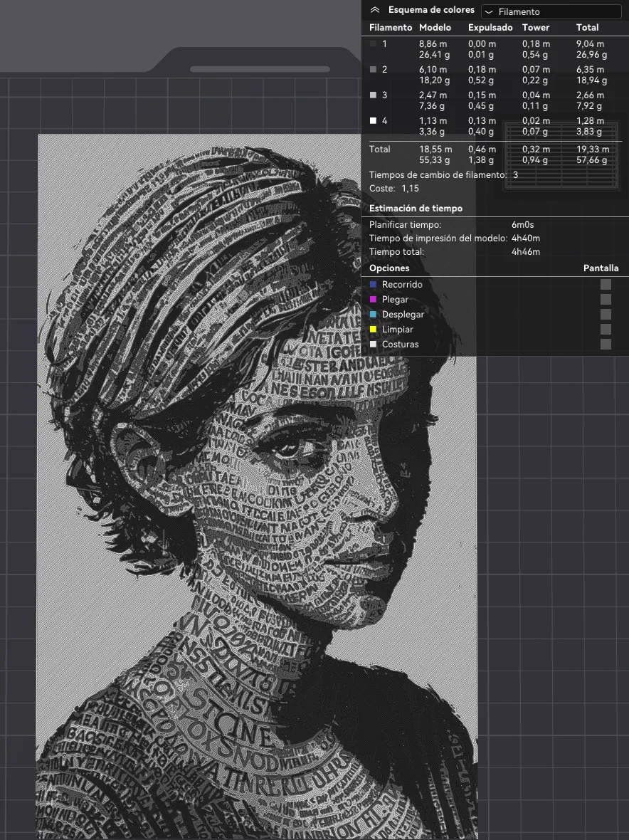Viewport: 629px width, 840px height.
Task: Click the Esquema de colores title
Action: pos(431,10)
